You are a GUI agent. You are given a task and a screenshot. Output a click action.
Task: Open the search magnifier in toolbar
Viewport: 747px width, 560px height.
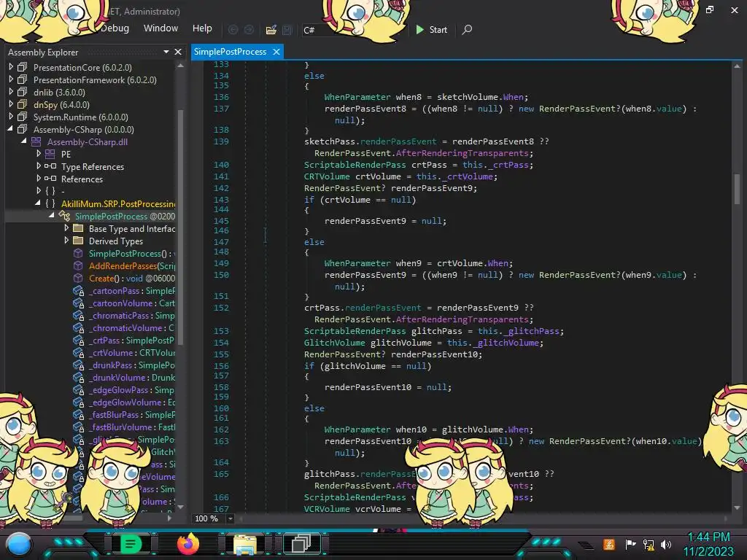[468, 29]
